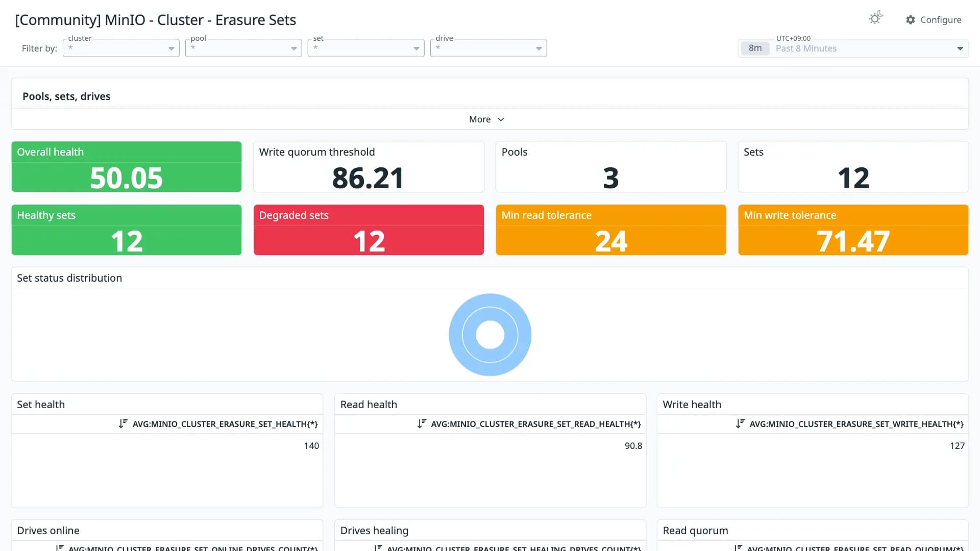
Task: Click the Drives online widget title
Action: tap(48, 531)
